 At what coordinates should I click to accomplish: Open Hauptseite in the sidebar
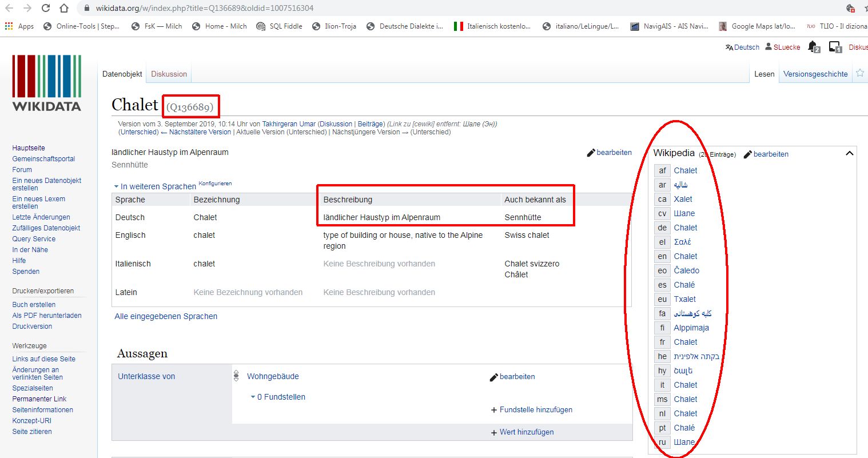coord(29,148)
